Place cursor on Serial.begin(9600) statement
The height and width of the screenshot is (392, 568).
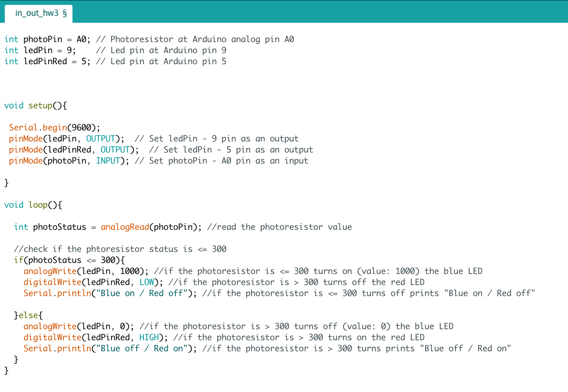[55, 128]
